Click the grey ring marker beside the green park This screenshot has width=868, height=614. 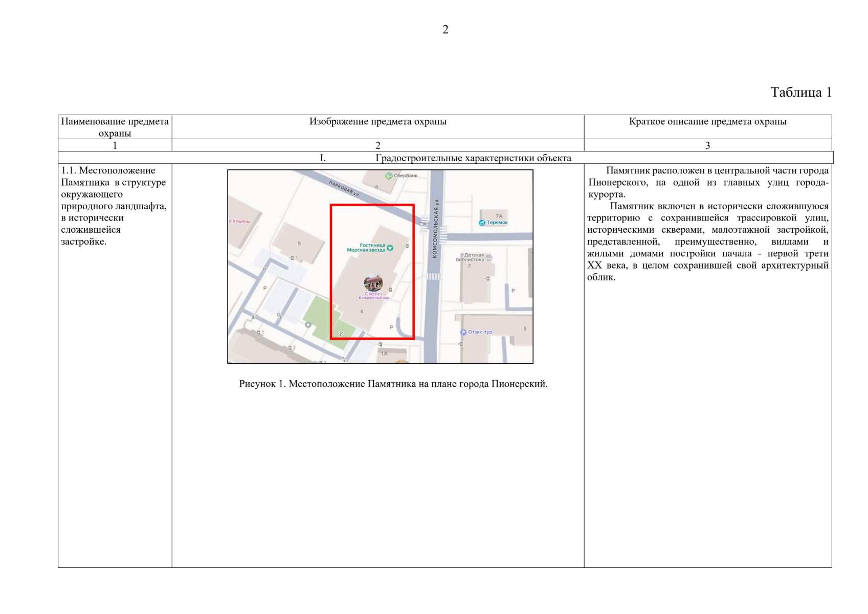(x=308, y=325)
